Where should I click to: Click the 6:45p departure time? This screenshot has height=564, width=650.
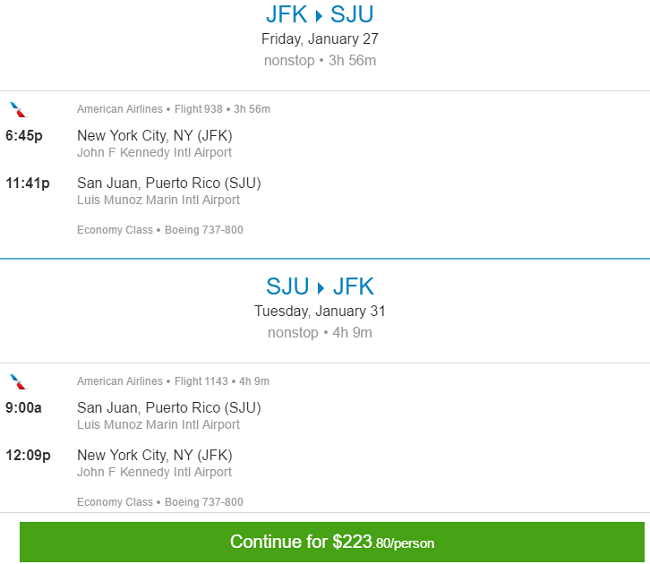24,136
